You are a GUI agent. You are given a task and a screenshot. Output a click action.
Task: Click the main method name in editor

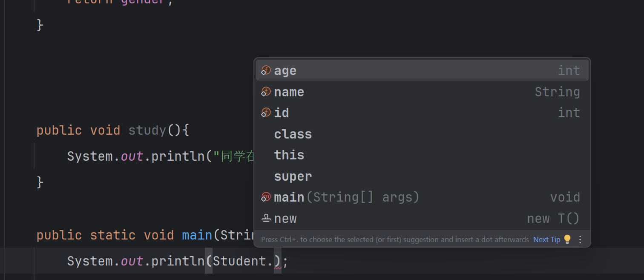[x=197, y=235]
